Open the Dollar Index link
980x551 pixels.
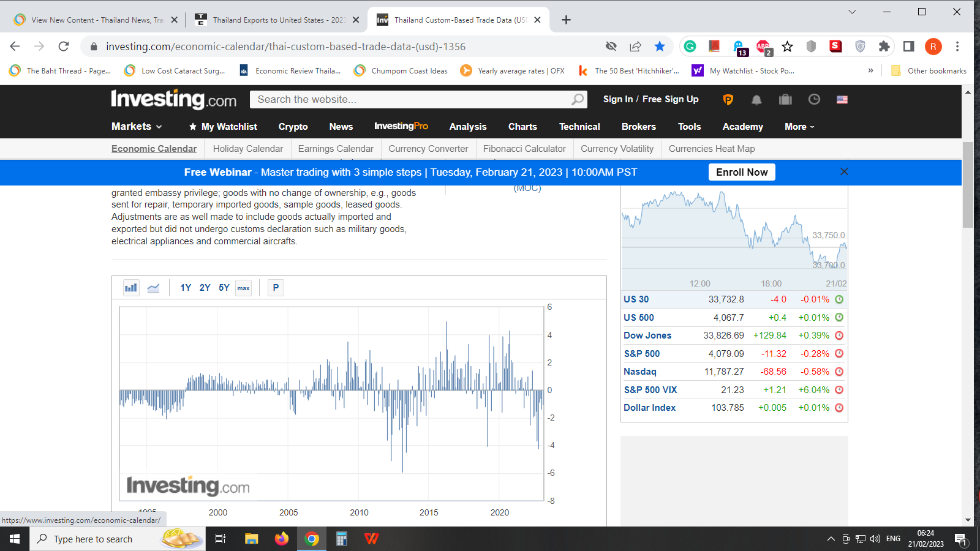pos(649,408)
